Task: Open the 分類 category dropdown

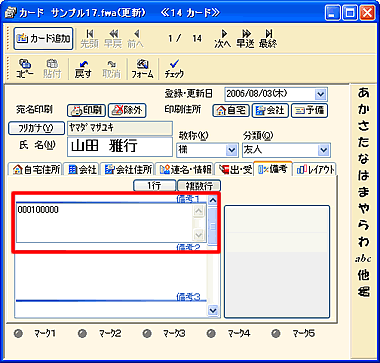Action: pos(323,150)
